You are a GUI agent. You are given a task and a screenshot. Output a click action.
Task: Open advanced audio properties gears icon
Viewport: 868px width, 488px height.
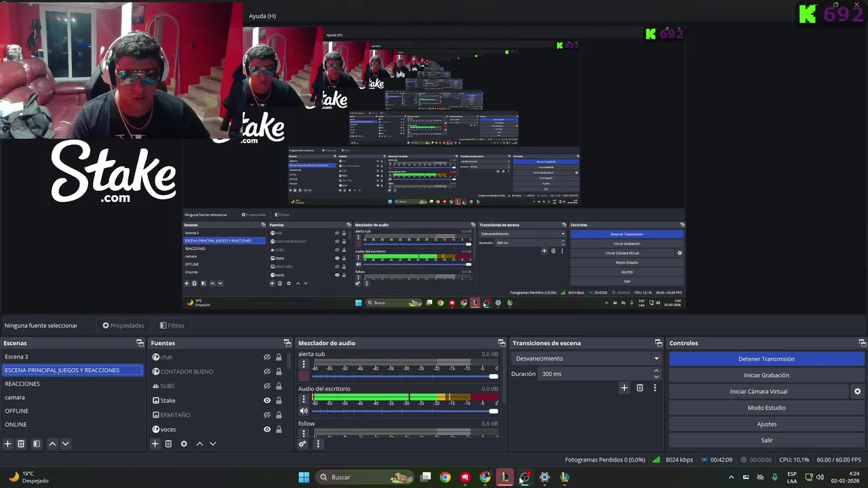[x=302, y=444]
